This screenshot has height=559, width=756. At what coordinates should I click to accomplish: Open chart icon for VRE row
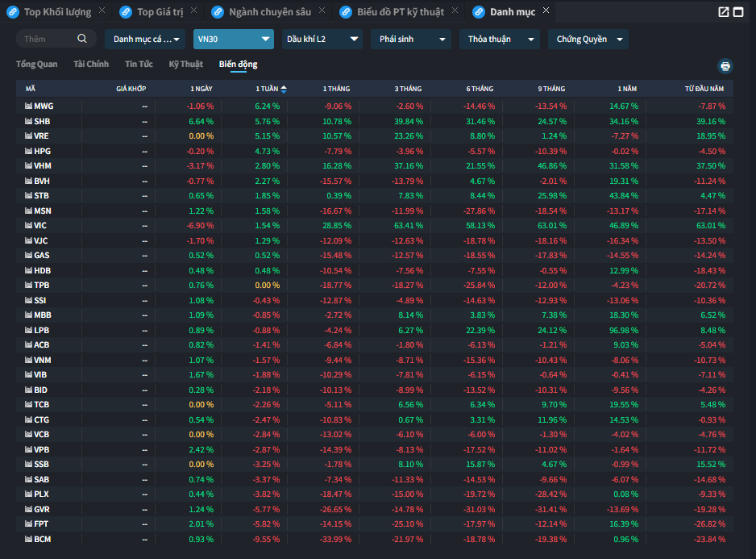click(x=28, y=136)
